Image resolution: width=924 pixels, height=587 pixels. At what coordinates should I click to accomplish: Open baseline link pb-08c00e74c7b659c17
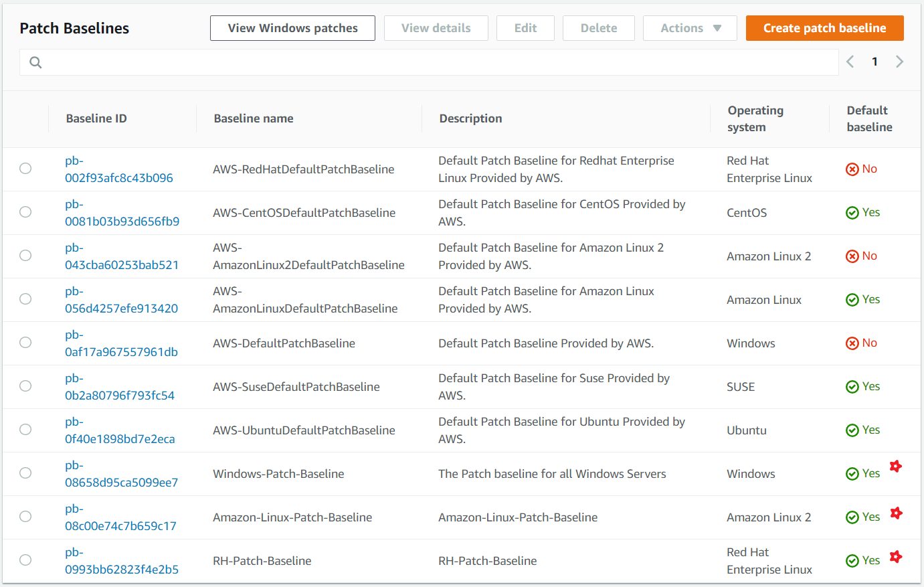click(x=120, y=517)
